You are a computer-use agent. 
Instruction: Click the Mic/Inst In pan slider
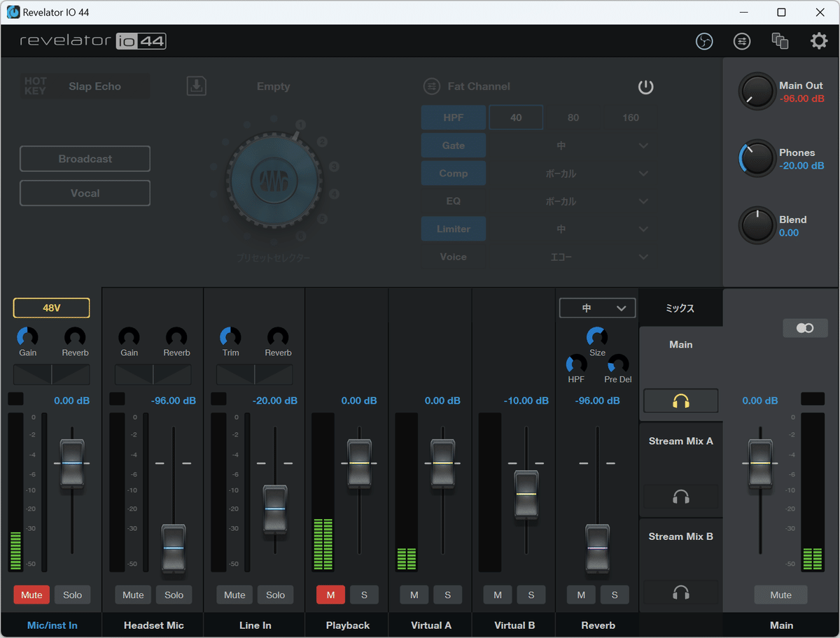pos(52,374)
